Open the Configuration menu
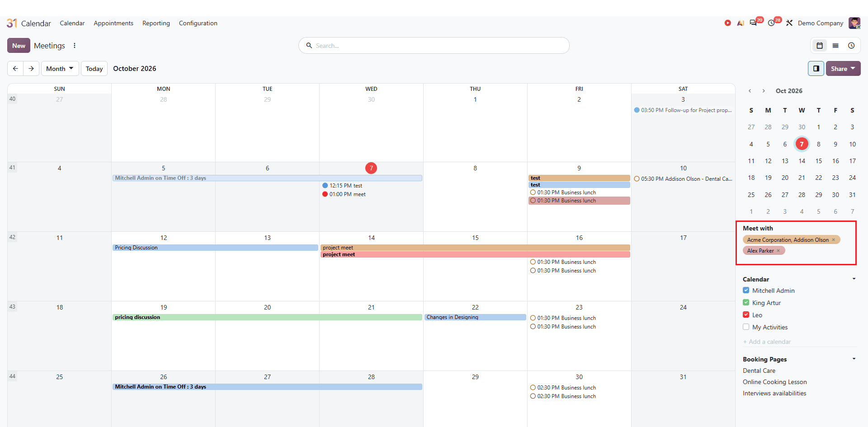 (198, 23)
